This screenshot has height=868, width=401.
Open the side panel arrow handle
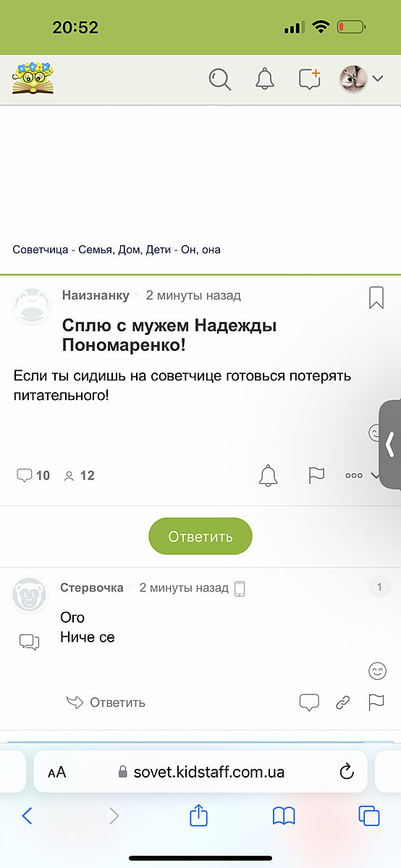click(390, 444)
